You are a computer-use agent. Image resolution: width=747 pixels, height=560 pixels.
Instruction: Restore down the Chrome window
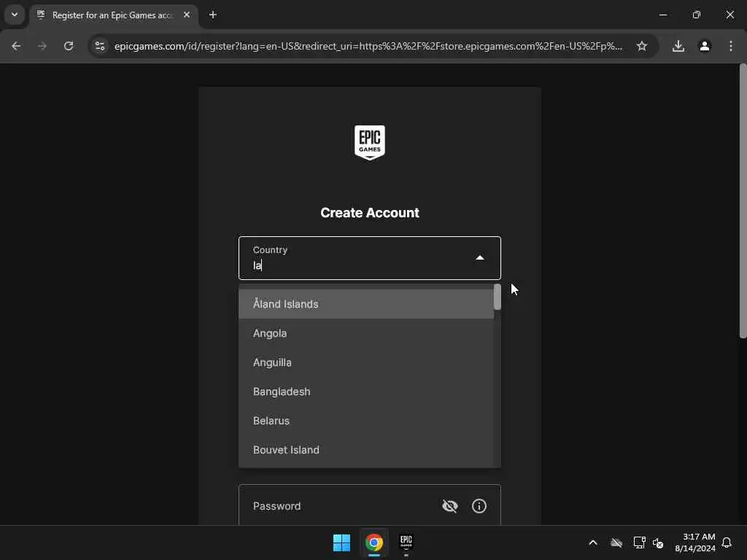click(x=697, y=15)
